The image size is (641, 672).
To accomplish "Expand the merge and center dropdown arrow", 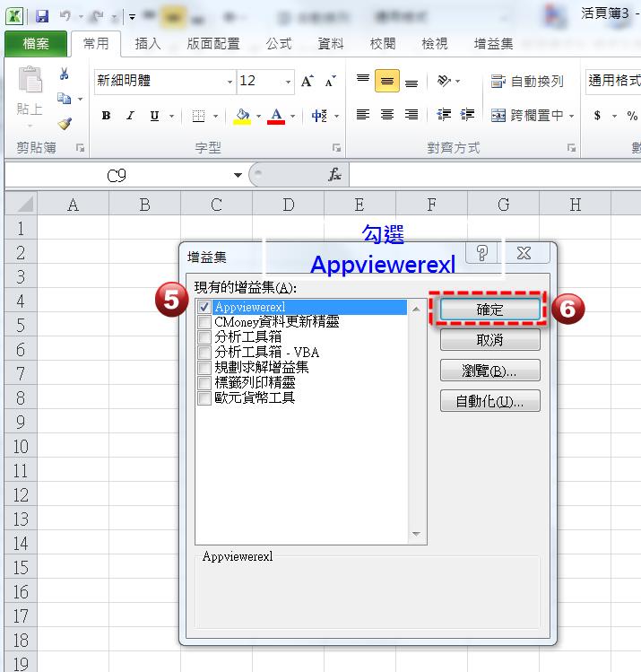I will click(x=572, y=116).
